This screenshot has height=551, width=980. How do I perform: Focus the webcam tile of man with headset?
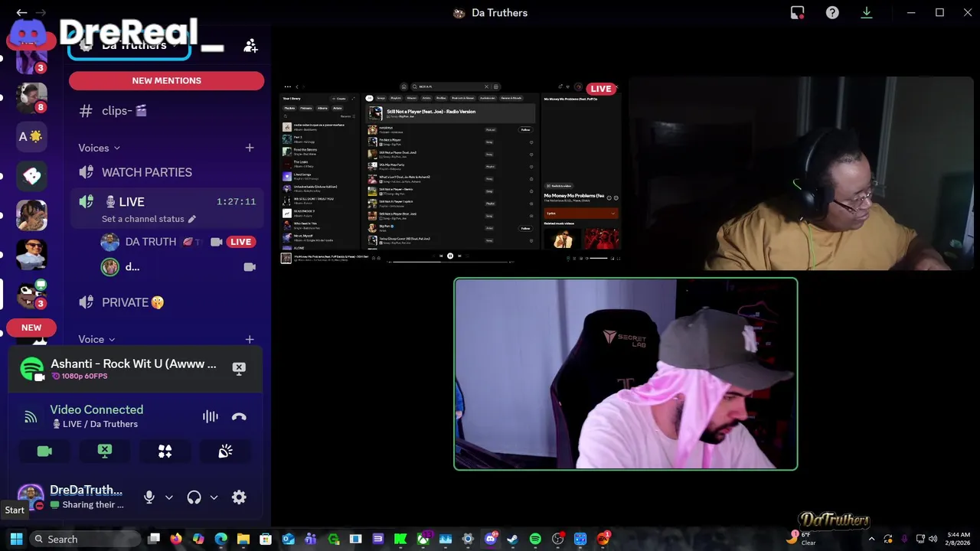pos(801,172)
